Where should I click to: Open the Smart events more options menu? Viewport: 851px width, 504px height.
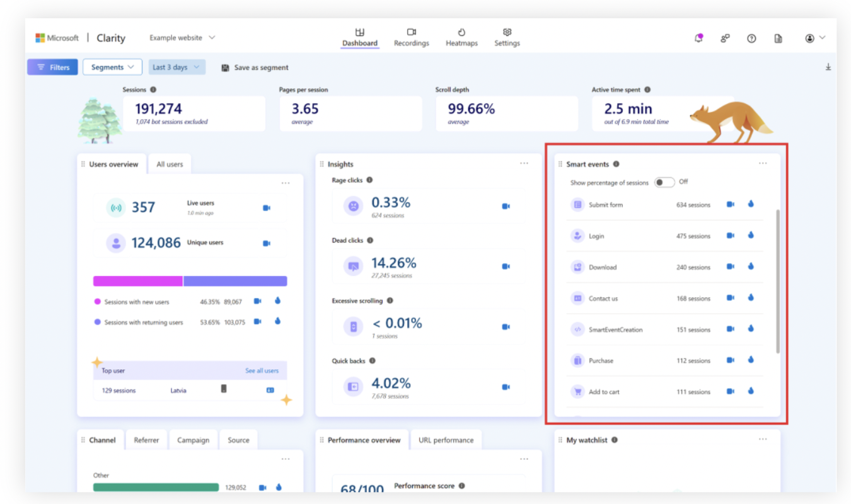pyautogui.click(x=763, y=164)
